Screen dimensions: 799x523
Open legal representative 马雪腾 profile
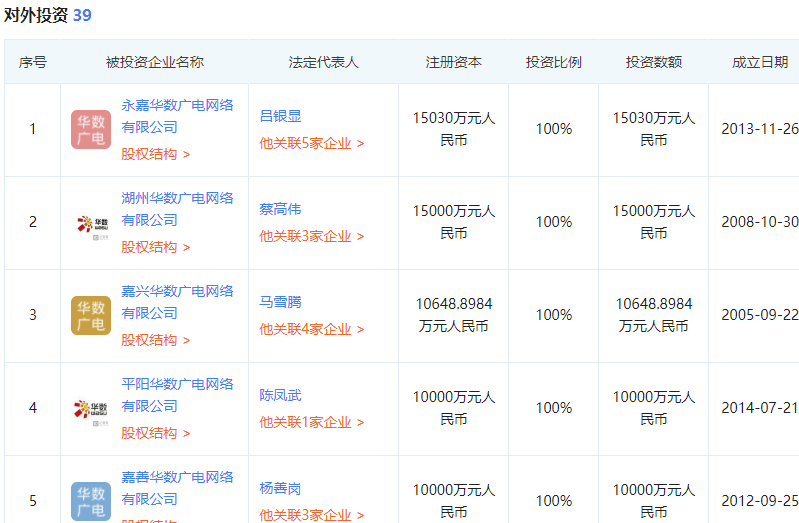pyautogui.click(x=280, y=302)
